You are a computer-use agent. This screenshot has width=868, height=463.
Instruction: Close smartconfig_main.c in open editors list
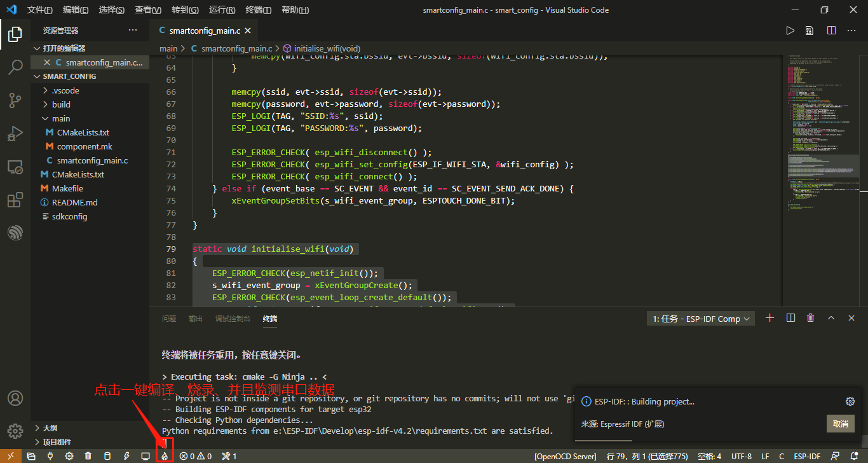(46, 62)
